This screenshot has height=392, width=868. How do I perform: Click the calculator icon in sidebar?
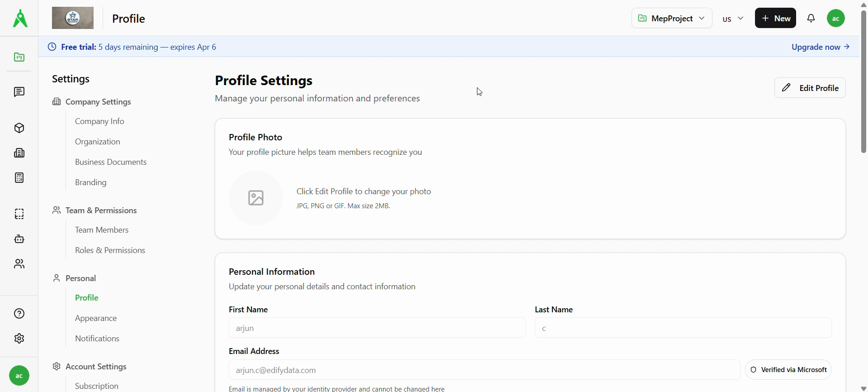(x=19, y=178)
